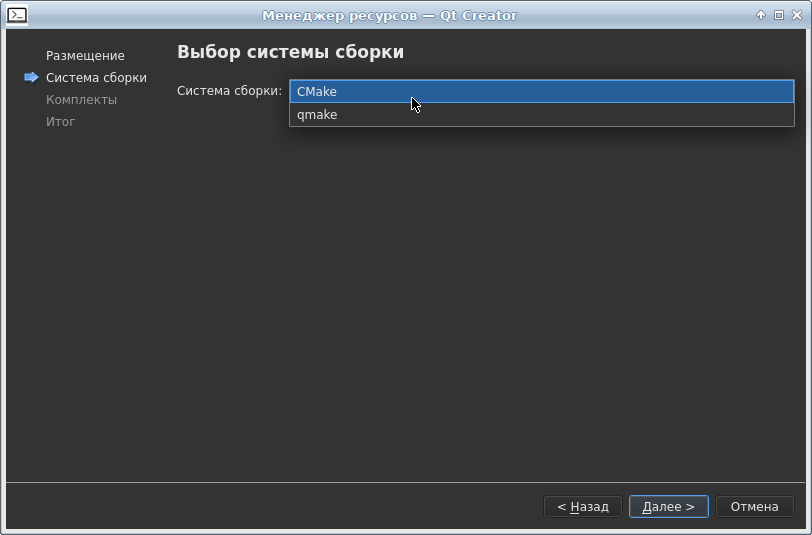Select the Система сборки step in sidebar
812x535 pixels.
[x=96, y=78]
